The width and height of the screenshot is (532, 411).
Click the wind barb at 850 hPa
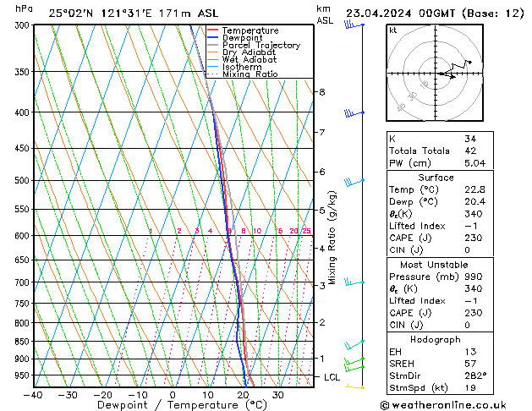[354, 345]
